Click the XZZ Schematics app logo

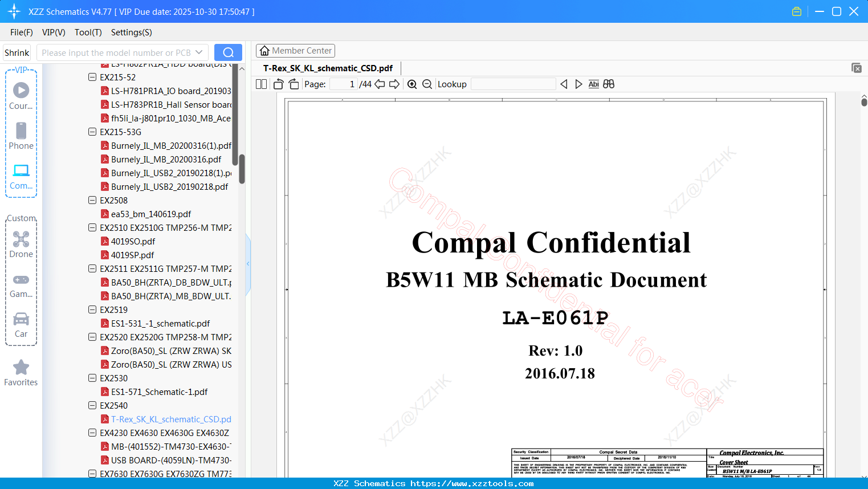(14, 11)
